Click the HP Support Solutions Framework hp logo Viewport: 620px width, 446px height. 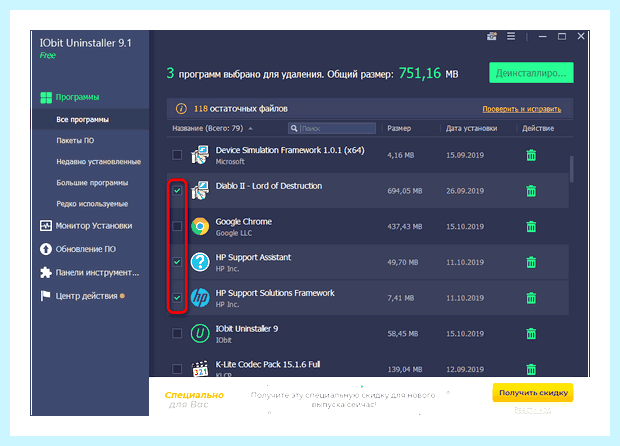click(200, 297)
